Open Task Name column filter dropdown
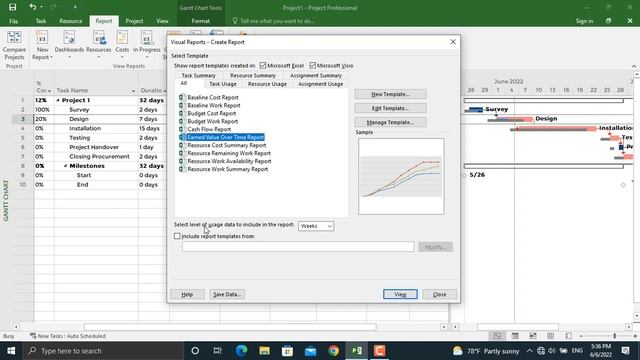This screenshot has height=360, width=640. (x=133, y=91)
